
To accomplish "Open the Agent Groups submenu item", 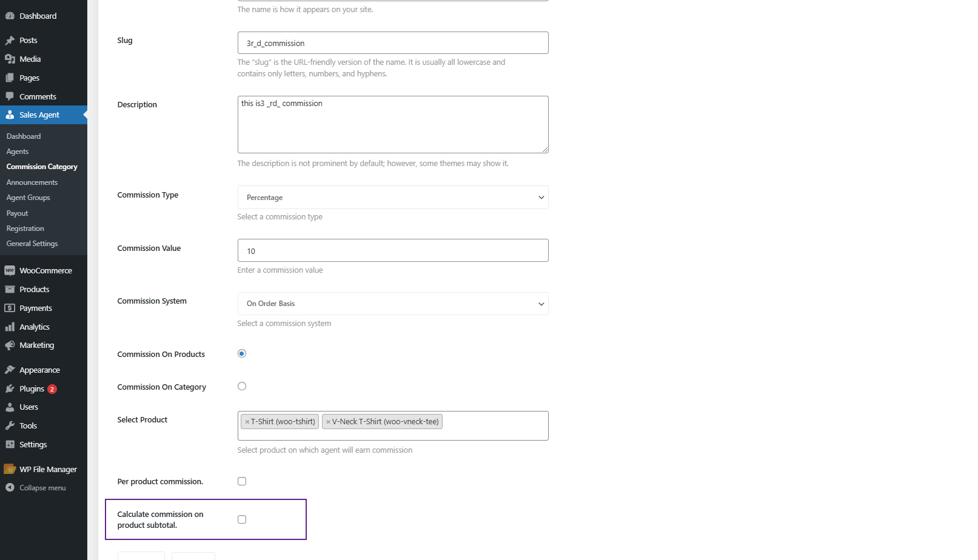I will point(28,198).
